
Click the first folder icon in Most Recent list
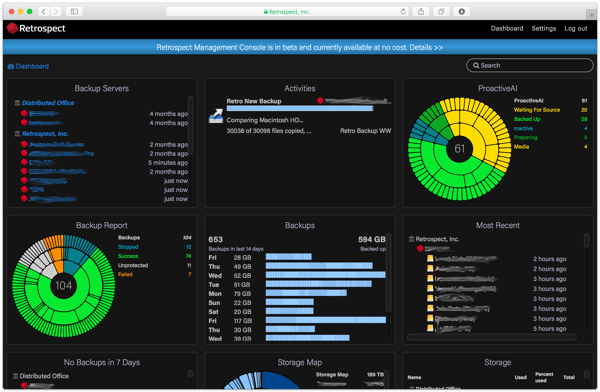430,258
